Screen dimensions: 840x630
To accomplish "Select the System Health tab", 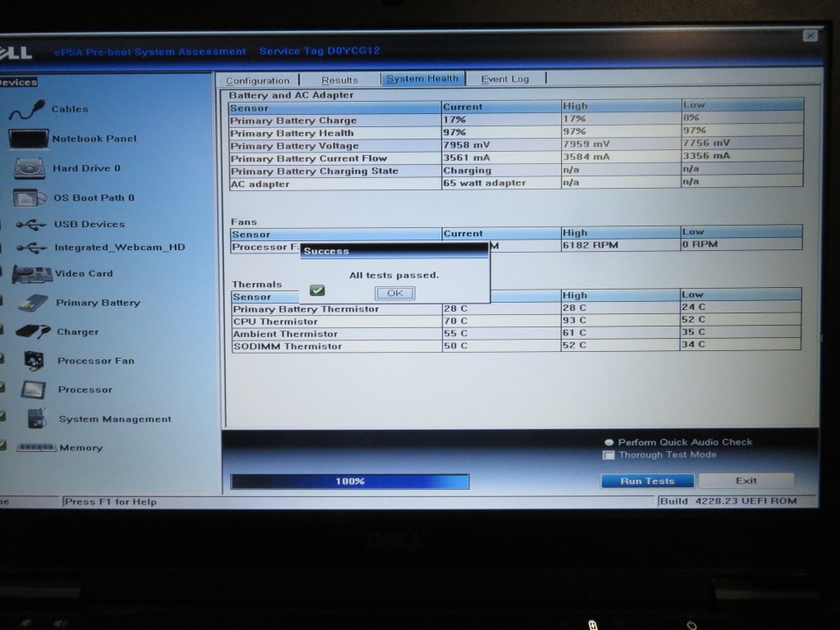I will tap(422, 78).
